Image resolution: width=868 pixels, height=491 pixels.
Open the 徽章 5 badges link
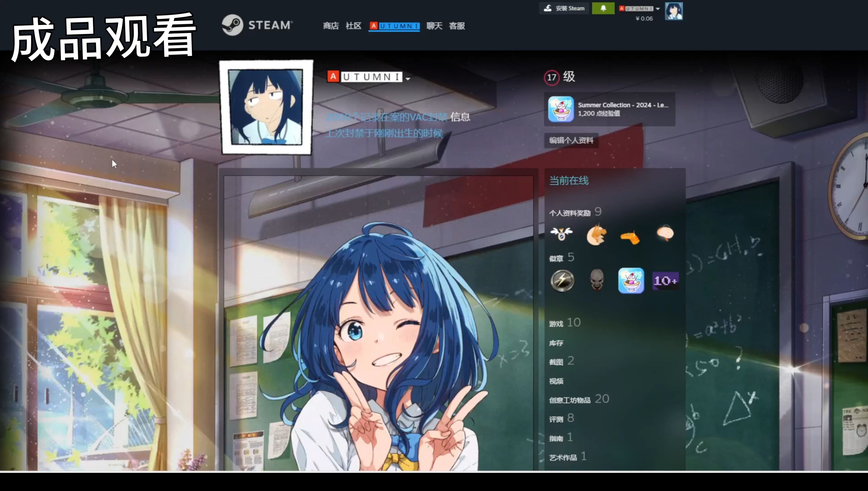[561, 258]
